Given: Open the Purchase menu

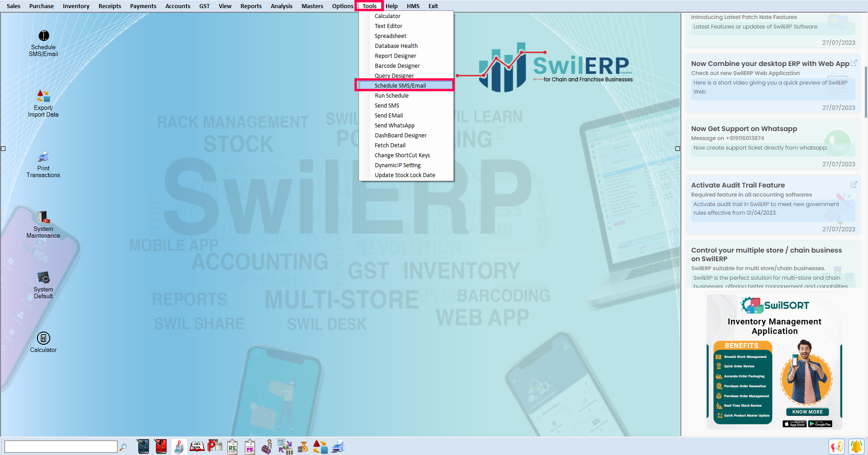Looking at the screenshot, I should [42, 6].
